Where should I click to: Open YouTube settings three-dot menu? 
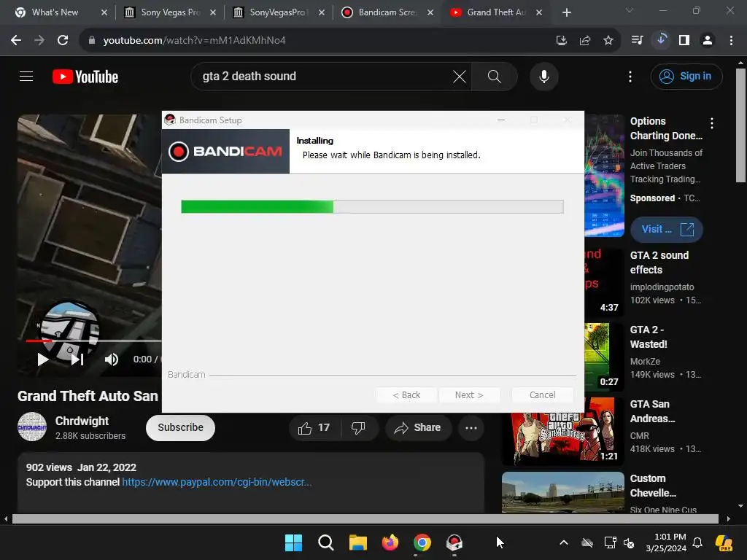[x=630, y=76]
